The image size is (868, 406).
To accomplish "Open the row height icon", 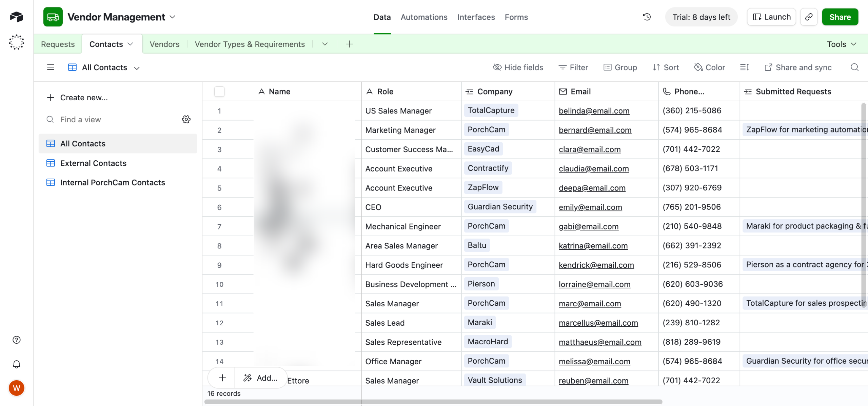I will pos(744,67).
